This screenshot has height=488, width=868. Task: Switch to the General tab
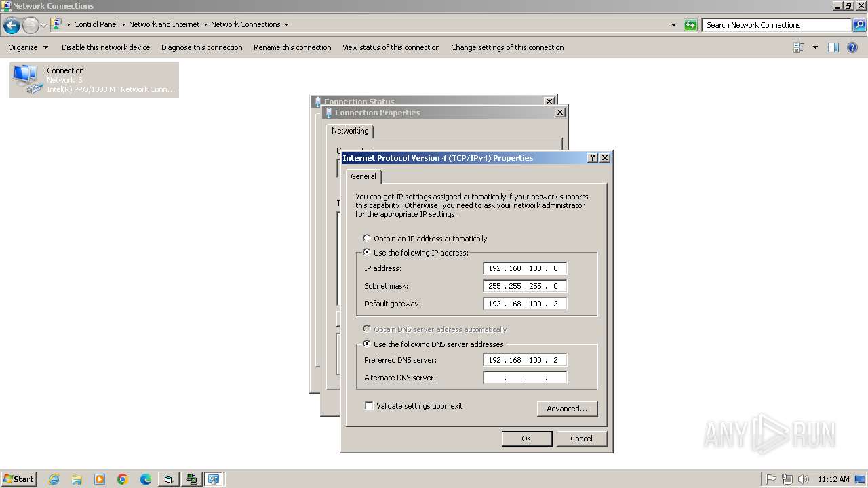[363, 176]
